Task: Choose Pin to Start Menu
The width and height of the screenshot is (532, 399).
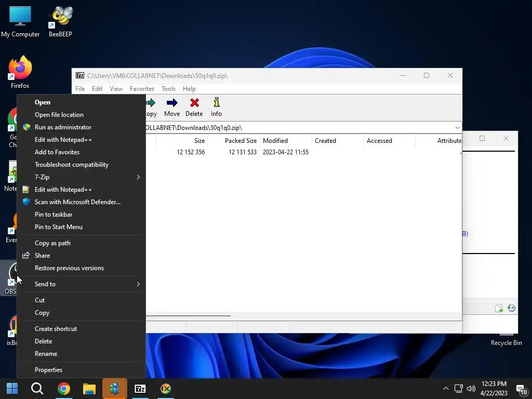Action: (82, 227)
